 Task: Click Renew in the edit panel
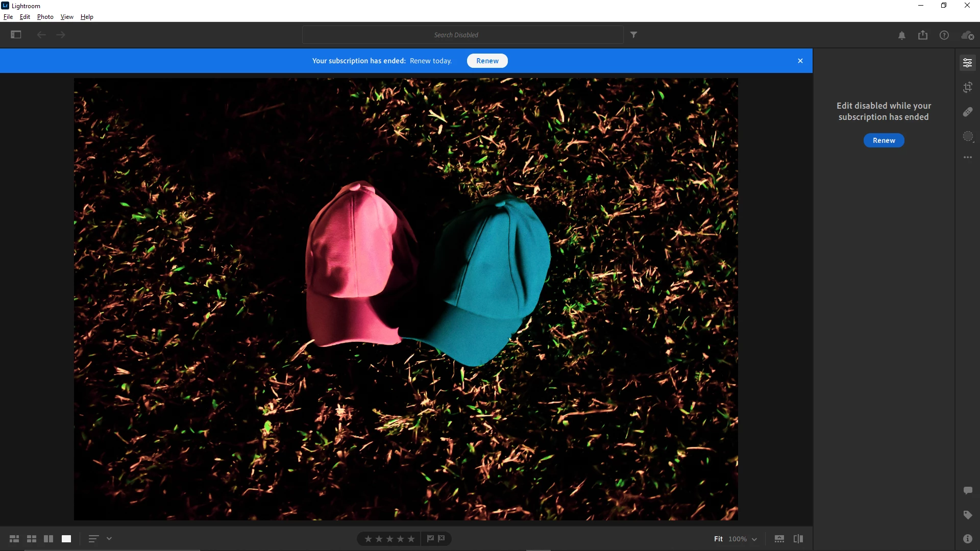[x=884, y=140]
